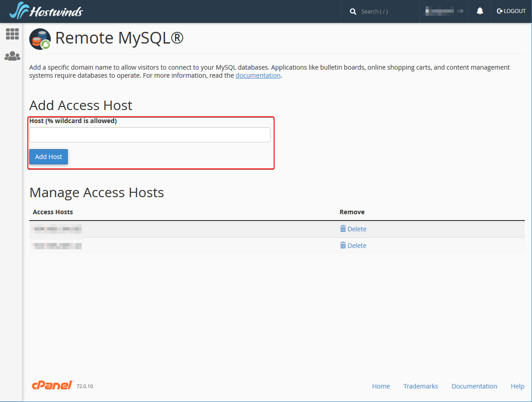Open the documentation link in description
The image size is (532, 402).
258,75
